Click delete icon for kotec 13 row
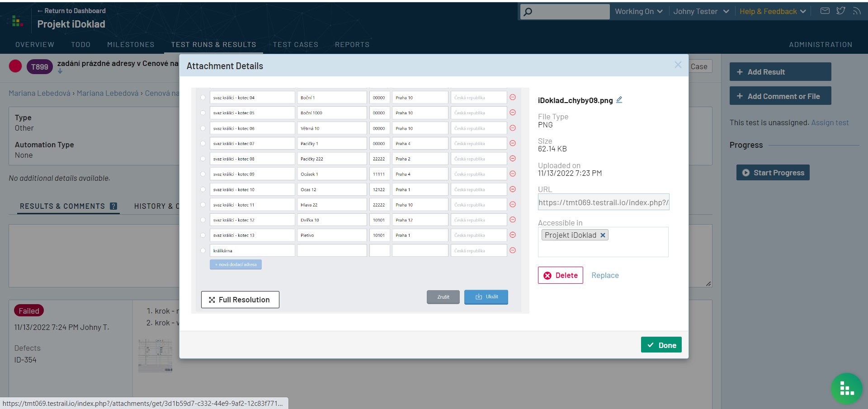The width and height of the screenshot is (868, 409). (513, 235)
